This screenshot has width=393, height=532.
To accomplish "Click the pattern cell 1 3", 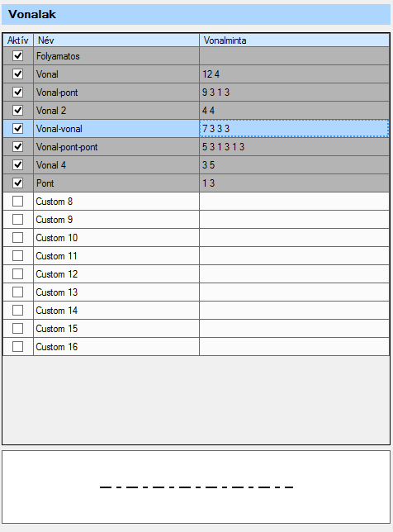I will tap(294, 183).
